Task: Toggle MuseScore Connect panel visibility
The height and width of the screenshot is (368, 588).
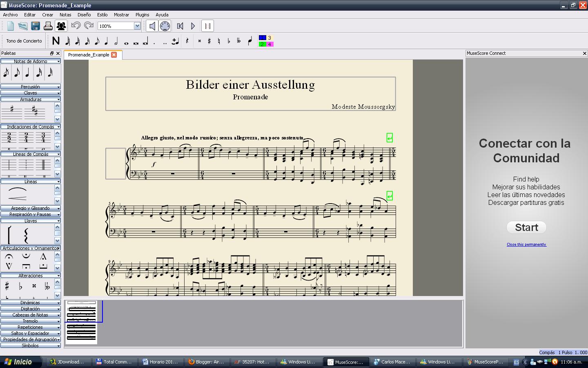Action: pos(584,53)
